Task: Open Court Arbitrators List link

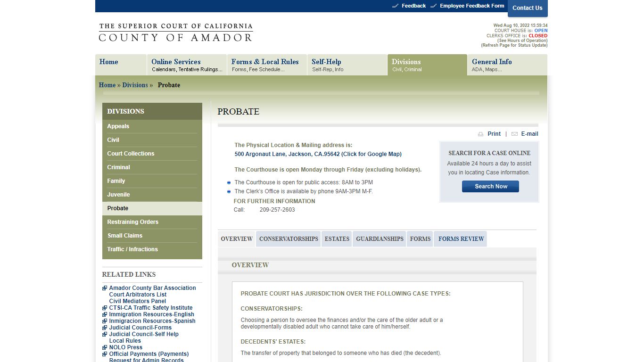Action: (138, 295)
